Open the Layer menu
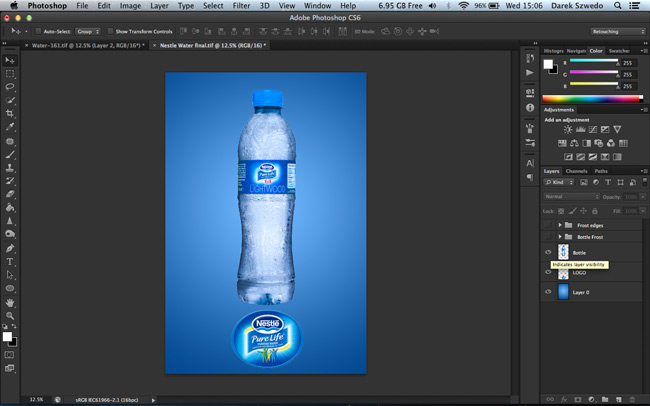The image size is (650, 406). 159,6
